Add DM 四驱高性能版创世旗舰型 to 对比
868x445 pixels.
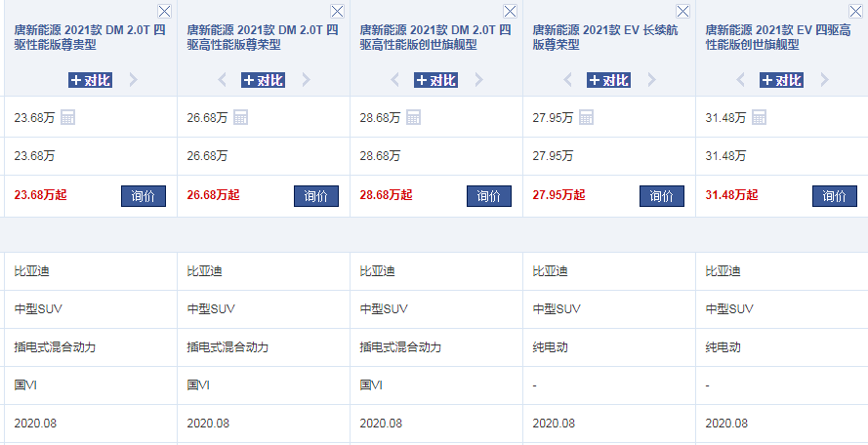435,80
